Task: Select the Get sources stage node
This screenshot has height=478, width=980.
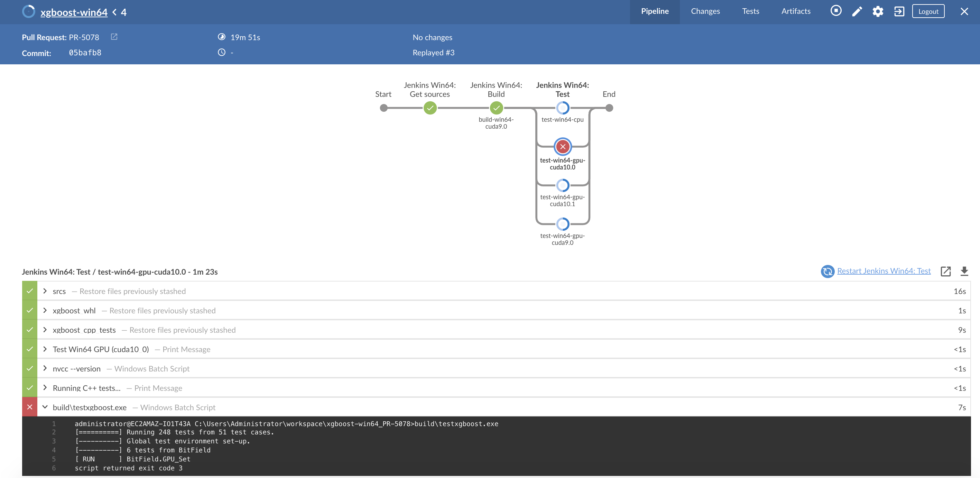Action: 430,108
